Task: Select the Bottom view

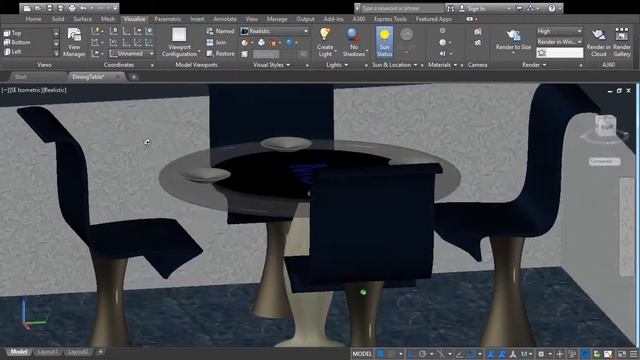Action: coord(17,42)
